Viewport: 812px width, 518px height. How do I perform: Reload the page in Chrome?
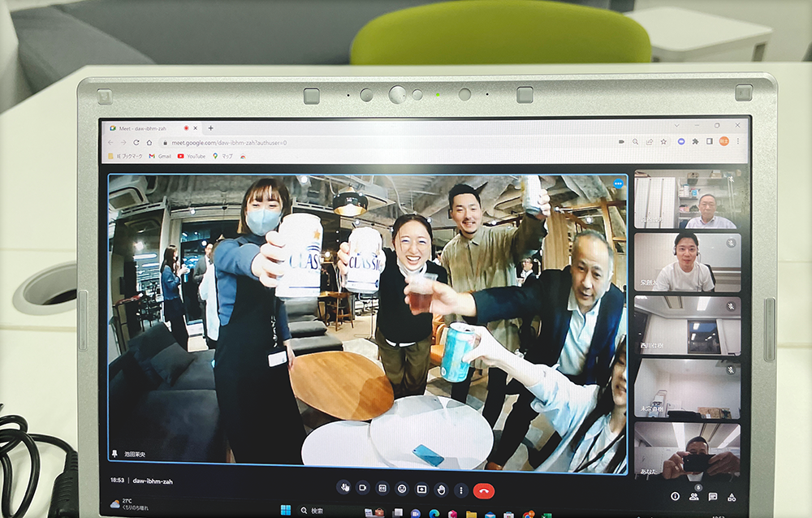point(136,142)
